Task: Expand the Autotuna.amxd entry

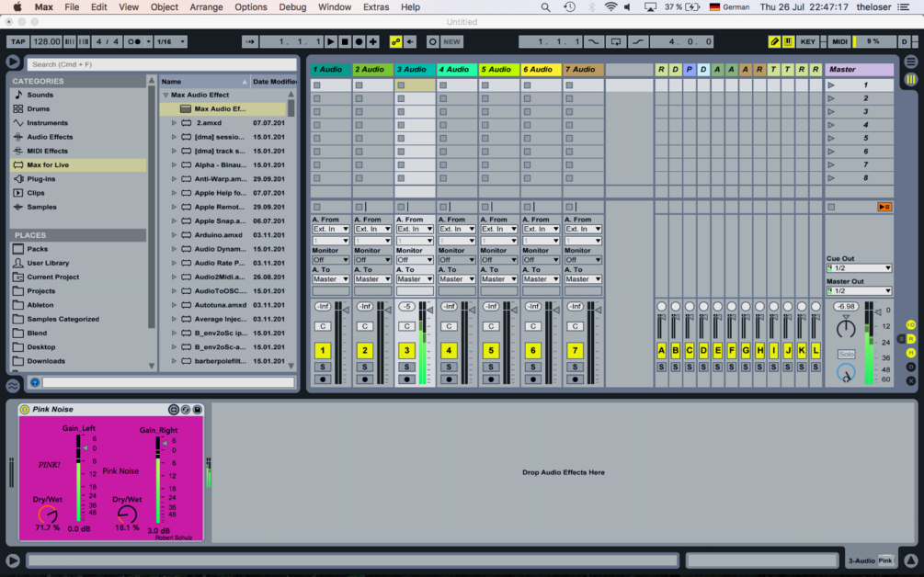Action: pos(174,305)
